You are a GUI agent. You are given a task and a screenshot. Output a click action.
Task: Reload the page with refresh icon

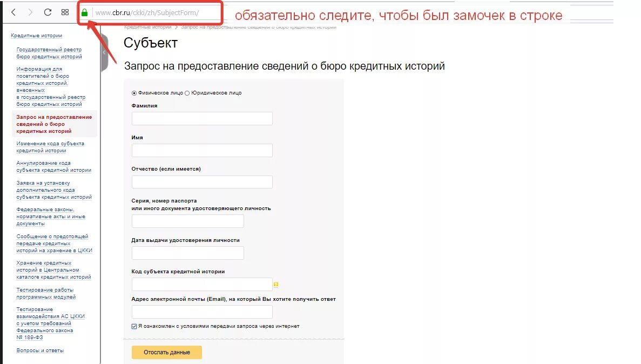point(48,12)
